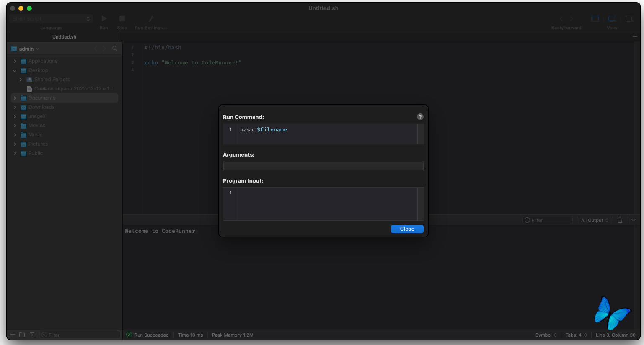Click the Welcome to CodeRunner! console output

[x=161, y=231]
